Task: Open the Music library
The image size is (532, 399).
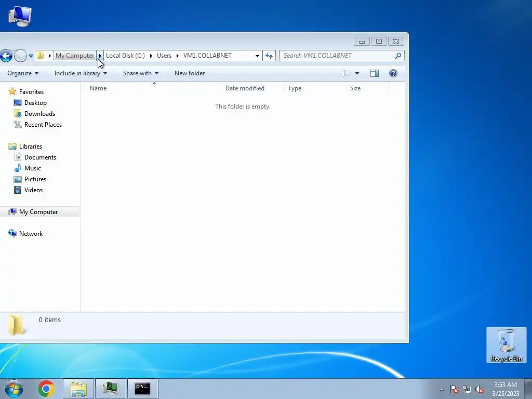Action: (33, 168)
